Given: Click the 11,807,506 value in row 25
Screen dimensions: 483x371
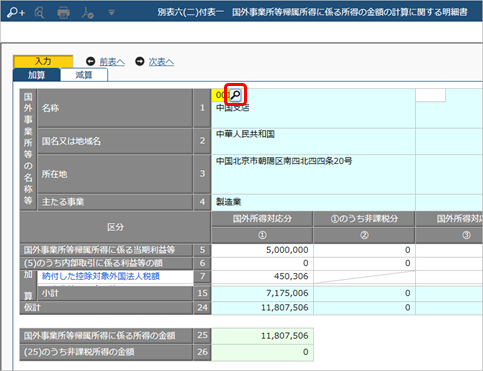Looking at the screenshot, I should pos(262,336).
